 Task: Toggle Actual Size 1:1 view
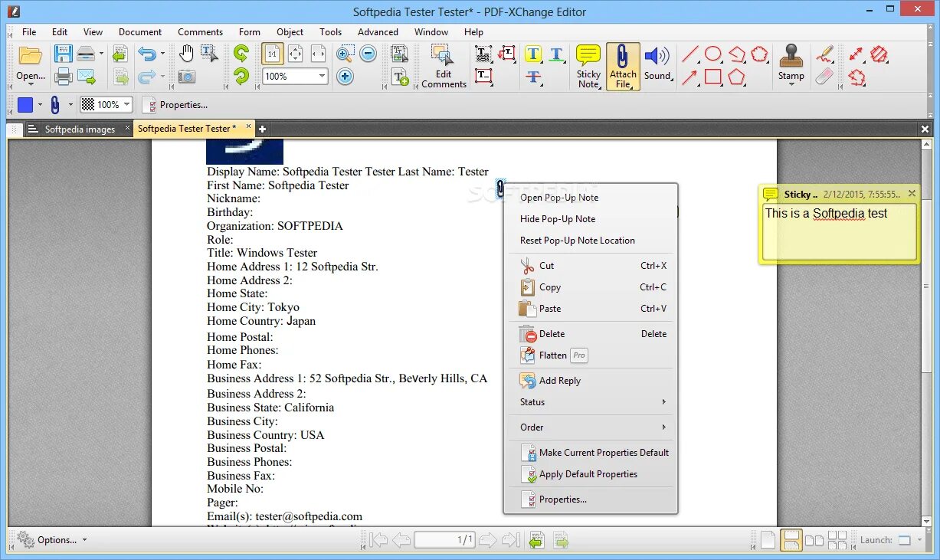point(272,54)
